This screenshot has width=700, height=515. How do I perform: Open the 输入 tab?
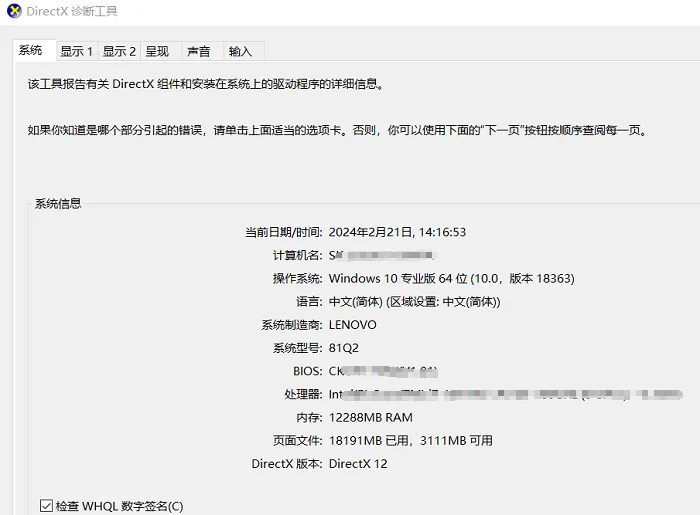tap(244, 51)
